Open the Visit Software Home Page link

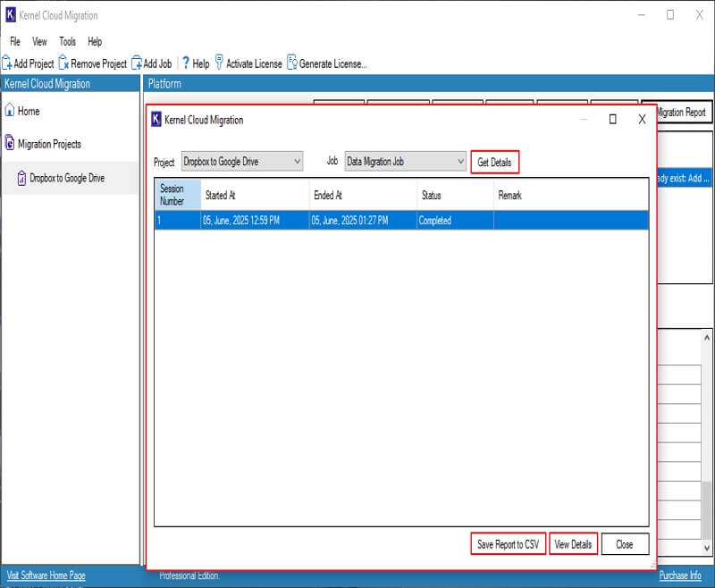point(46,575)
